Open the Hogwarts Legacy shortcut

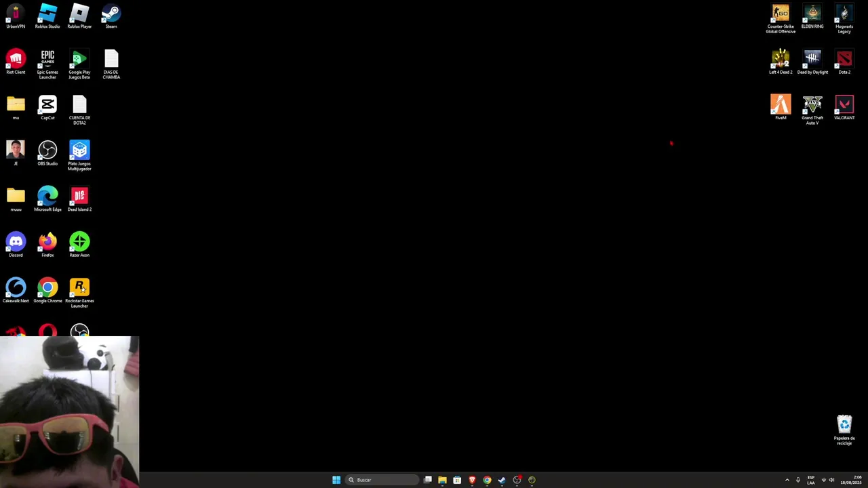click(x=844, y=19)
